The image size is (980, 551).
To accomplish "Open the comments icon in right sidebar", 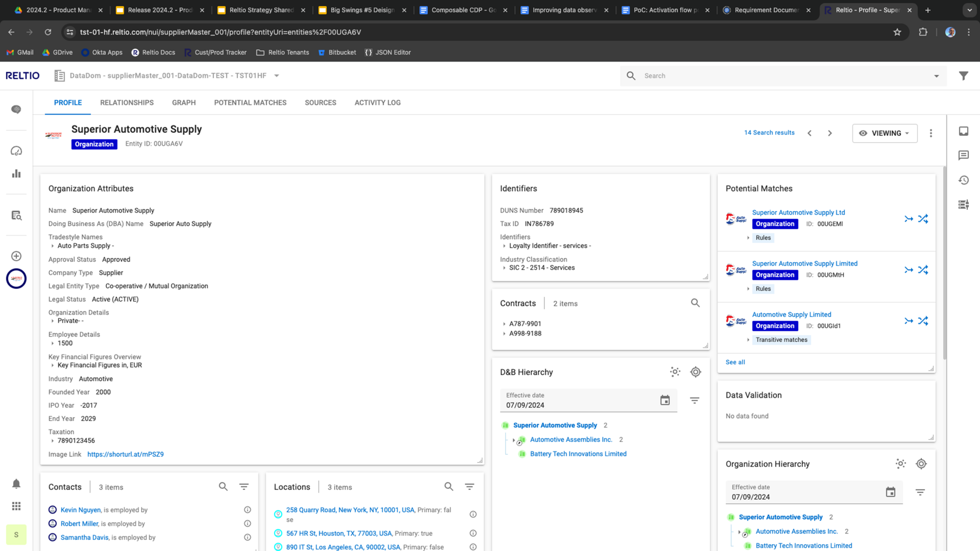I will pyautogui.click(x=963, y=155).
